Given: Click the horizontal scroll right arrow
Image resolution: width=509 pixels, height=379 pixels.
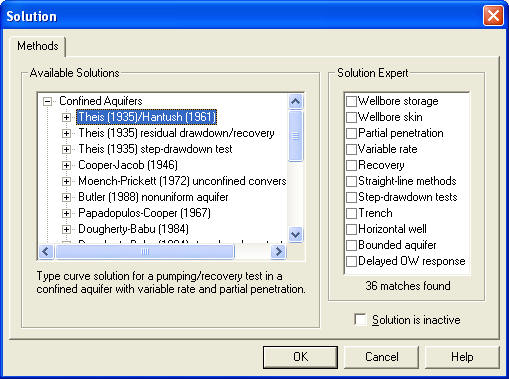Looking at the screenshot, I should point(278,251).
